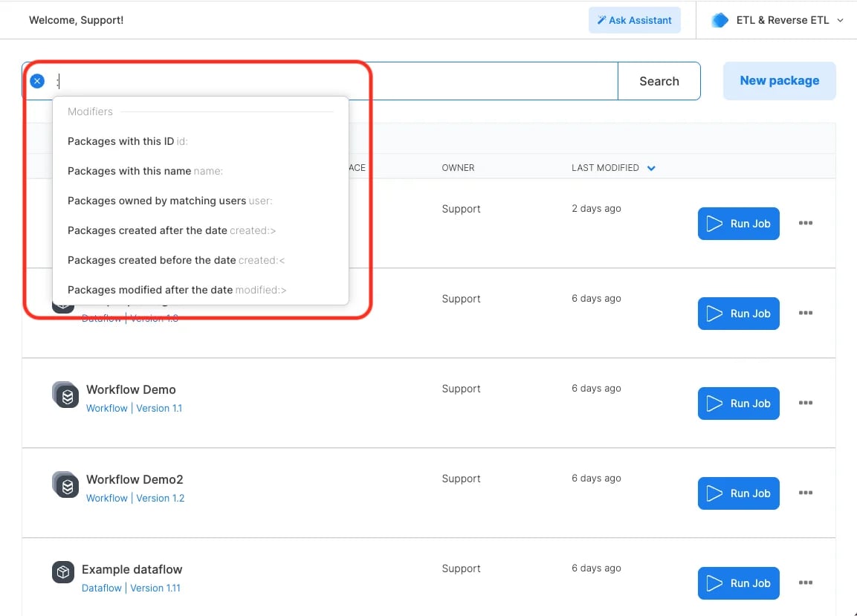Open the Ask Assistant helper
Screen dimensions: 857x616
(x=635, y=20)
